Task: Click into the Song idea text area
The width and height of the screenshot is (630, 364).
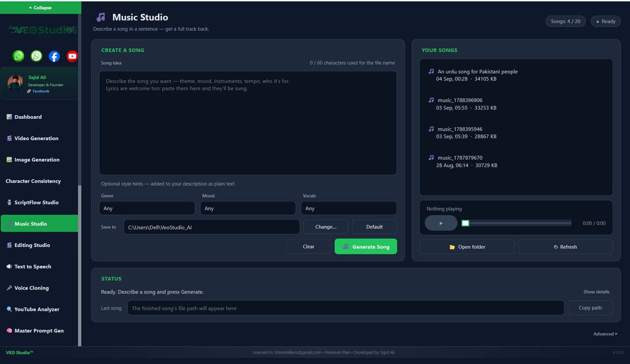Action: (x=248, y=123)
